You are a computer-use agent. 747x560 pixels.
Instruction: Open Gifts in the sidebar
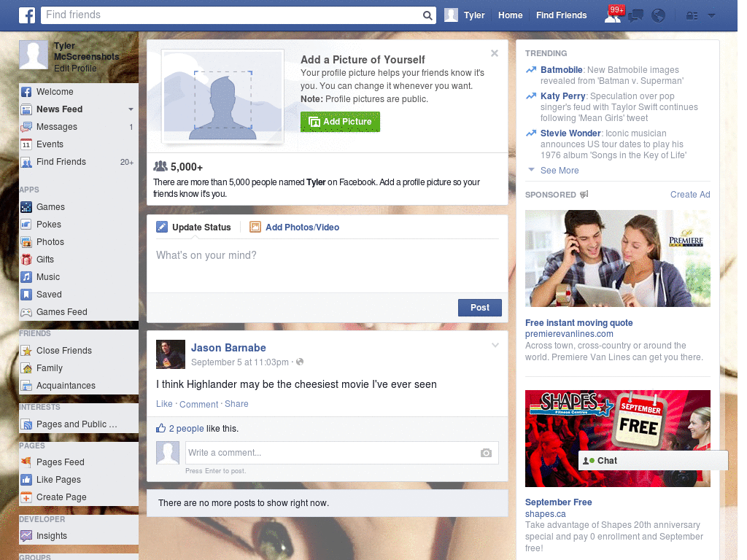point(79,260)
